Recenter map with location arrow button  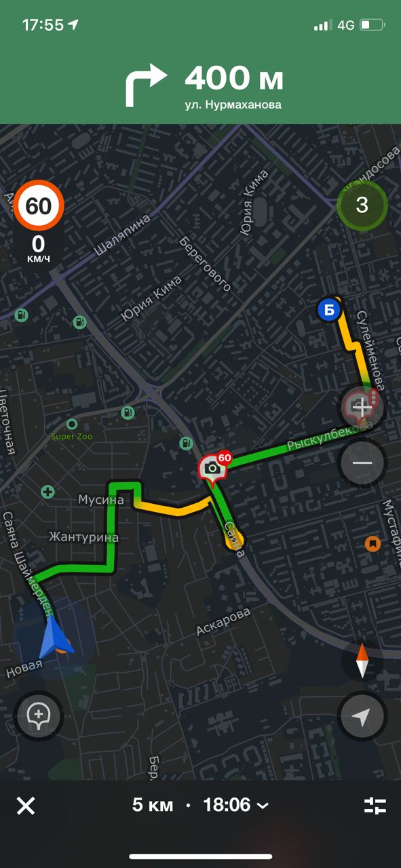[362, 716]
